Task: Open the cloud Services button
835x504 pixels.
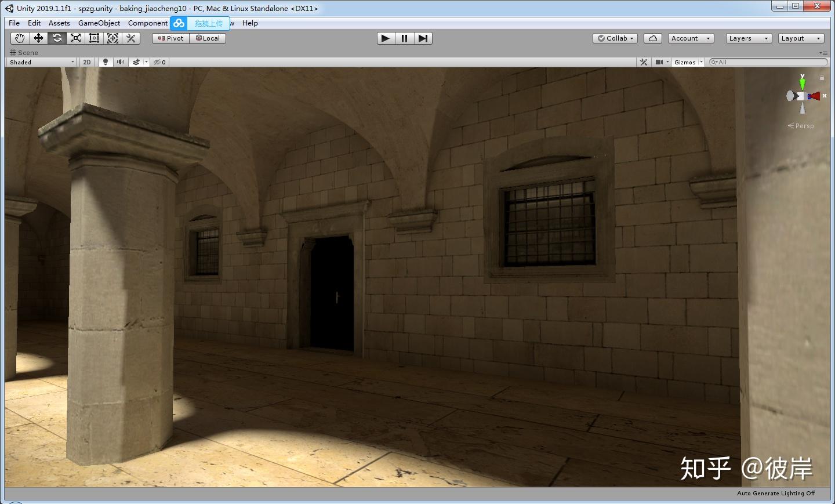Action: click(653, 38)
